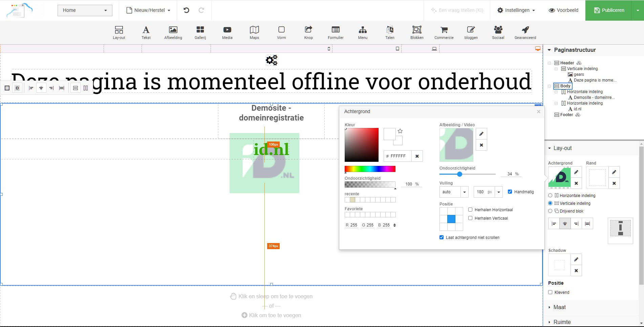
Task: Select the Tekst tool
Action: 146,32
